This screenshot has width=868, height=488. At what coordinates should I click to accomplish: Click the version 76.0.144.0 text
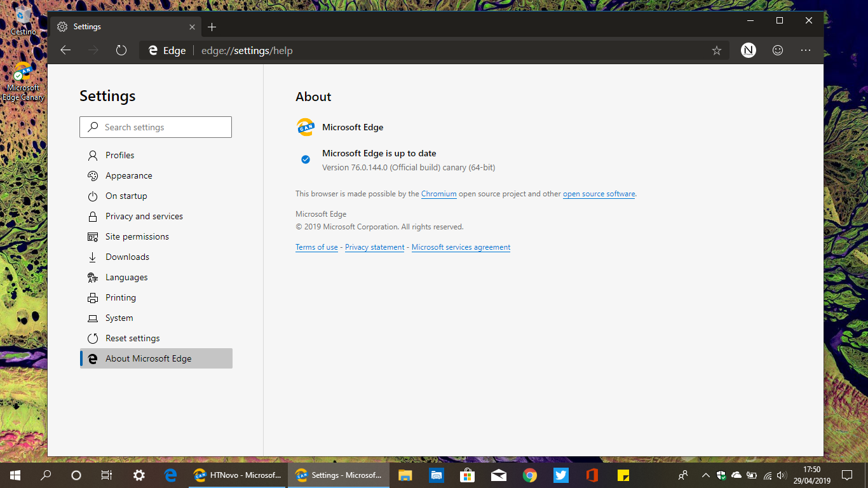409,168
